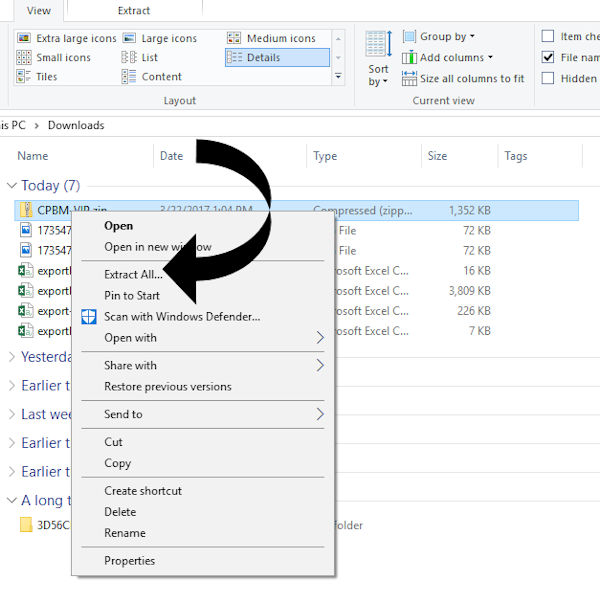
Task: Switch to the View ribbon tab
Action: (39, 11)
